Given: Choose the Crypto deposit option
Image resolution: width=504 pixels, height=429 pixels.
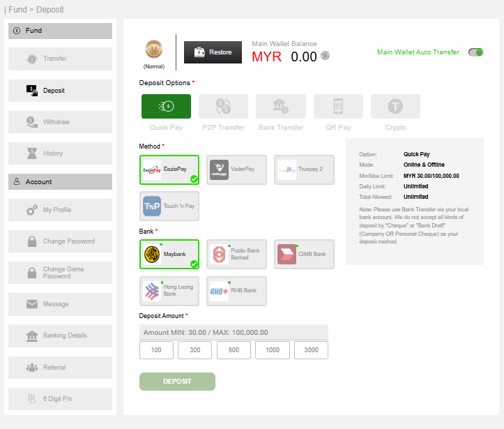Looking at the screenshot, I should pos(395,106).
